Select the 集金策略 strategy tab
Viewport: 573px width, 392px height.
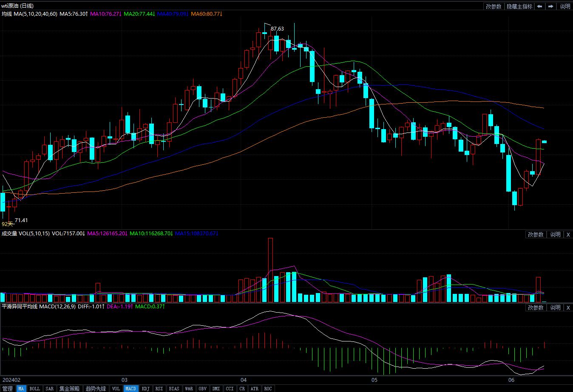69,389
